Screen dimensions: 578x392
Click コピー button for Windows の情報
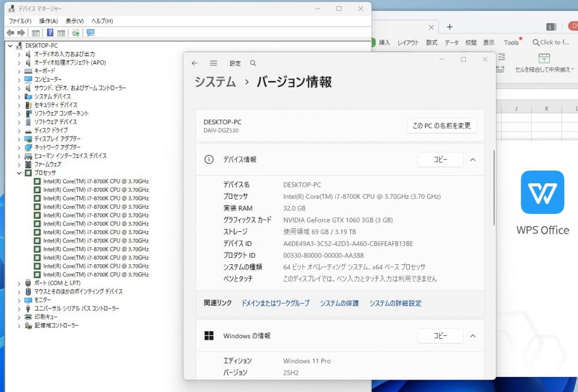pos(440,336)
